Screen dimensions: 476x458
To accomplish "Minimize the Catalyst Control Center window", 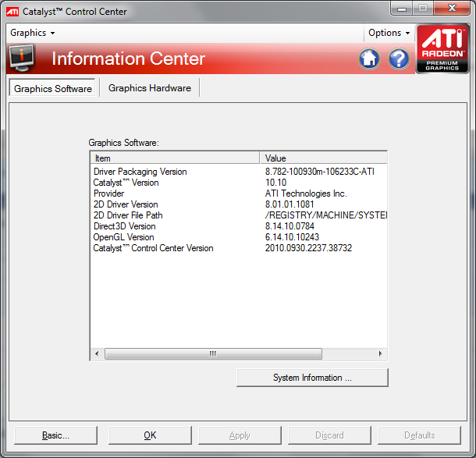I will tap(402, 9).
